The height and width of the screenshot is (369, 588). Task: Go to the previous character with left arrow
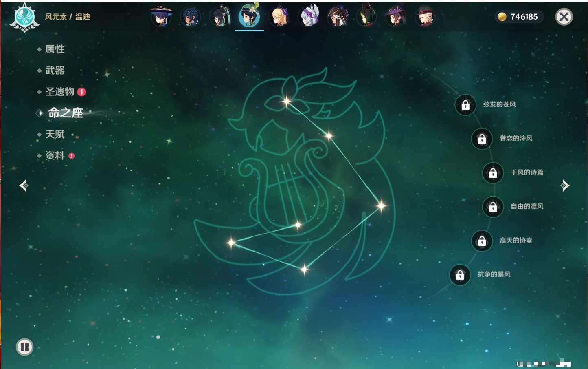(24, 186)
